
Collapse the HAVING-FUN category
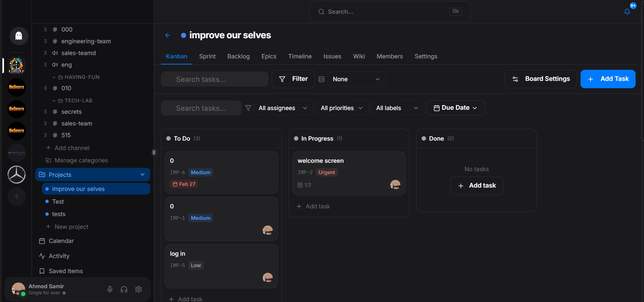click(x=54, y=77)
